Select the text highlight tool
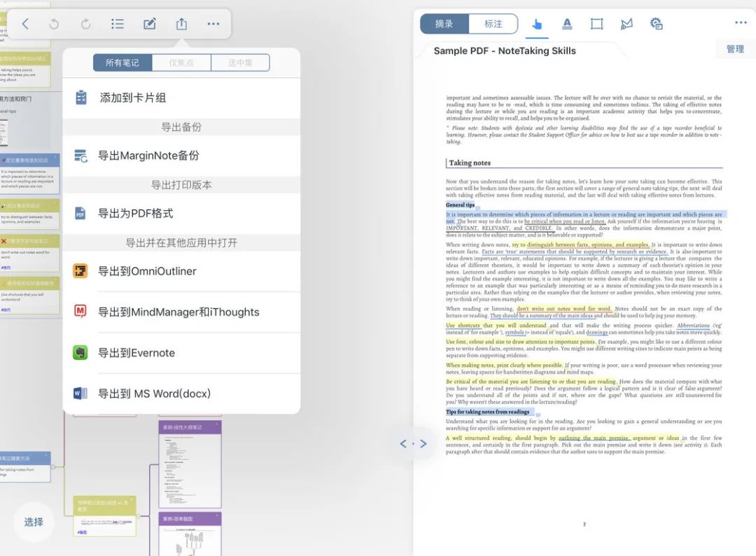The height and width of the screenshot is (556, 756). [567, 24]
